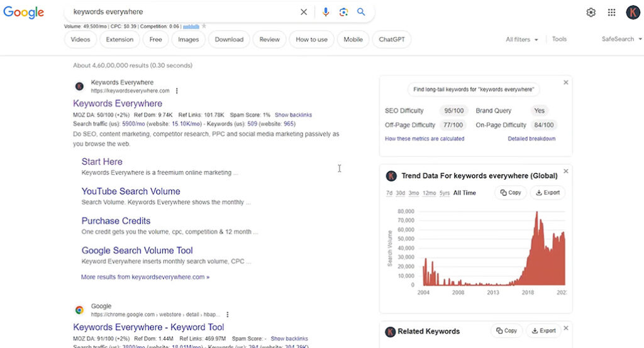Viewport: 644px width, 348px height.
Task: Select the ChatGPT filter chip
Action: [x=391, y=40]
